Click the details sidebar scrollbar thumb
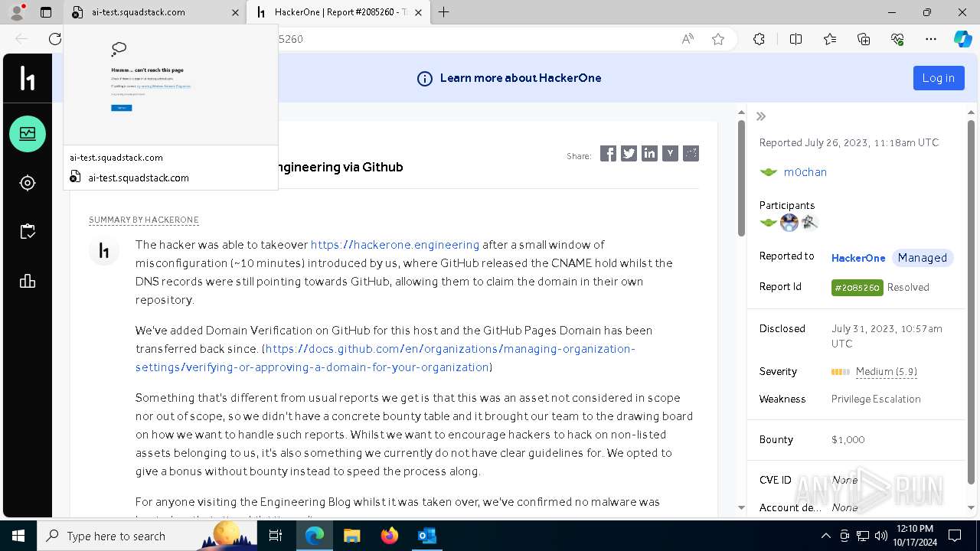The width and height of the screenshot is (980, 551). click(x=971, y=302)
